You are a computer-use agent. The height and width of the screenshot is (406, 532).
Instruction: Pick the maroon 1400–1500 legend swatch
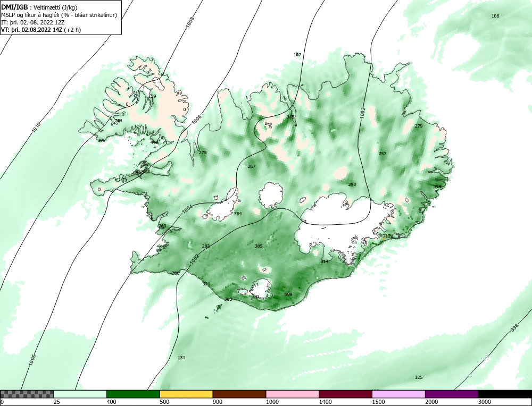345,394
